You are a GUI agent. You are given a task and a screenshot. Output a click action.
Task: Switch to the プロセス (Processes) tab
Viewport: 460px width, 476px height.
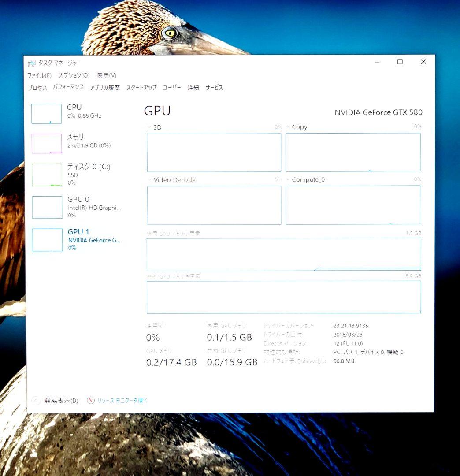coord(38,88)
